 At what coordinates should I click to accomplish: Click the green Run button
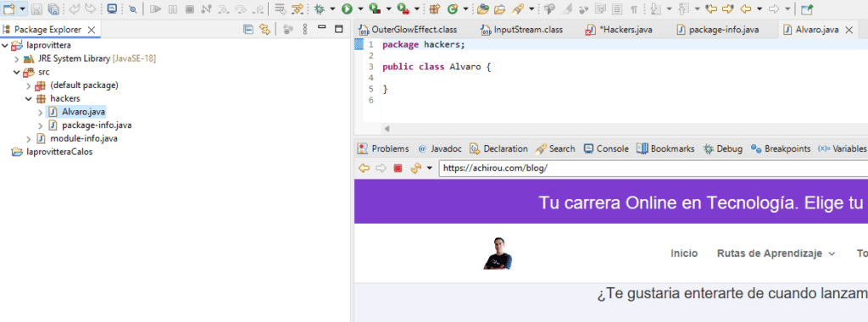pos(347,8)
